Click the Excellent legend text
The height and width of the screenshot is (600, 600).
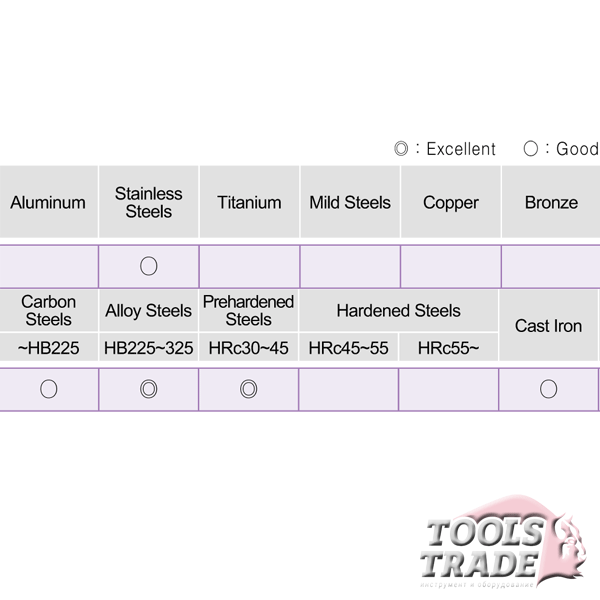point(461,149)
